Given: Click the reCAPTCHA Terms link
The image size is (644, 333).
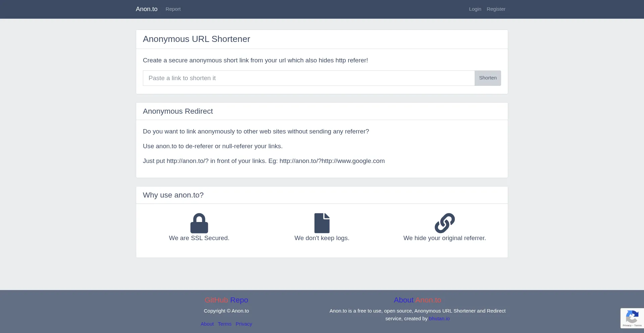Looking at the screenshot, I should [638, 326].
